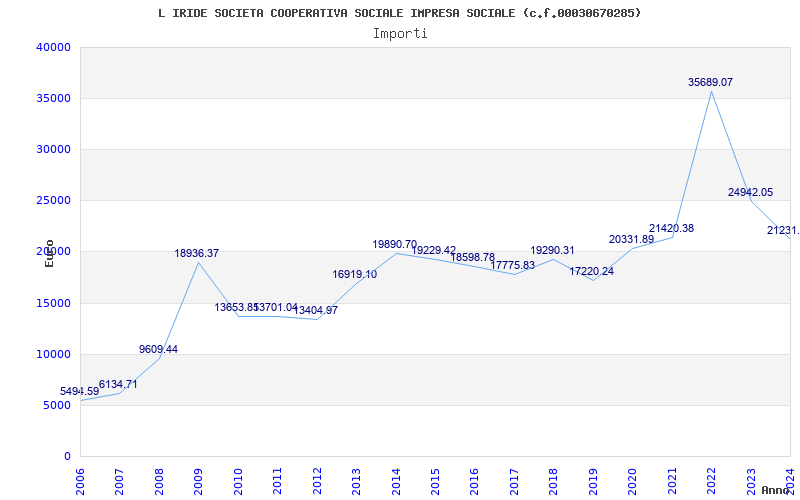Click the 2022 year on x-axis
Image resolution: width=800 pixels, height=500 pixels.
click(711, 478)
